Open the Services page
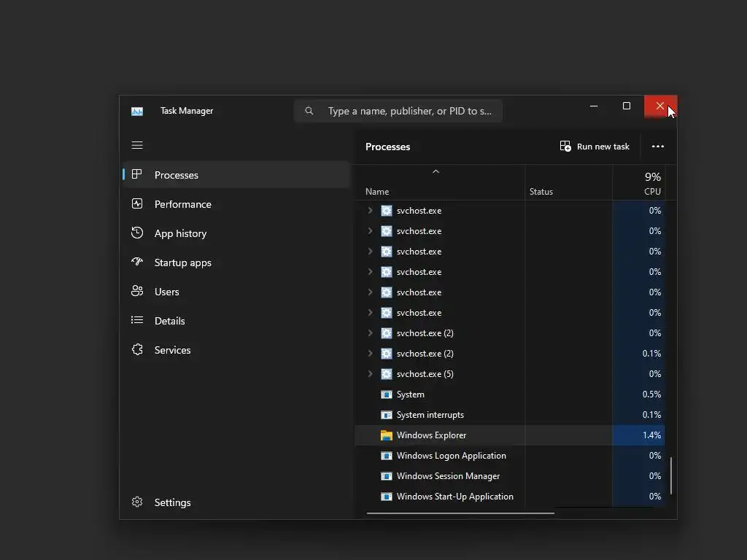This screenshot has height=560, width=747. [237, 350]
